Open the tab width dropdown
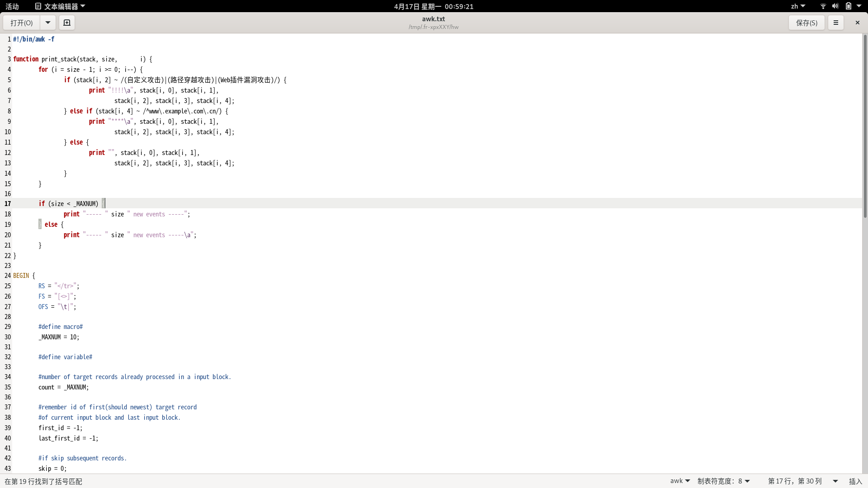This screenshot has width=868, height=488. [724, 481]
